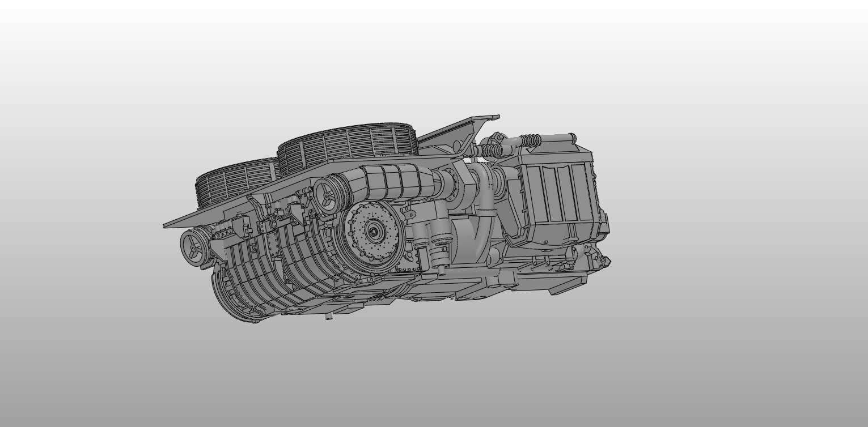This screenshot has width=868, height=427.
Task: Click the rectangular foot block at bottom right
Action: pos(567,286)
